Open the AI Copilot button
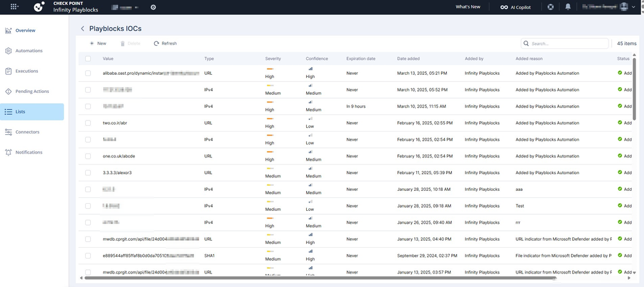This screenshot has width=644, height=287. [515, 7]
